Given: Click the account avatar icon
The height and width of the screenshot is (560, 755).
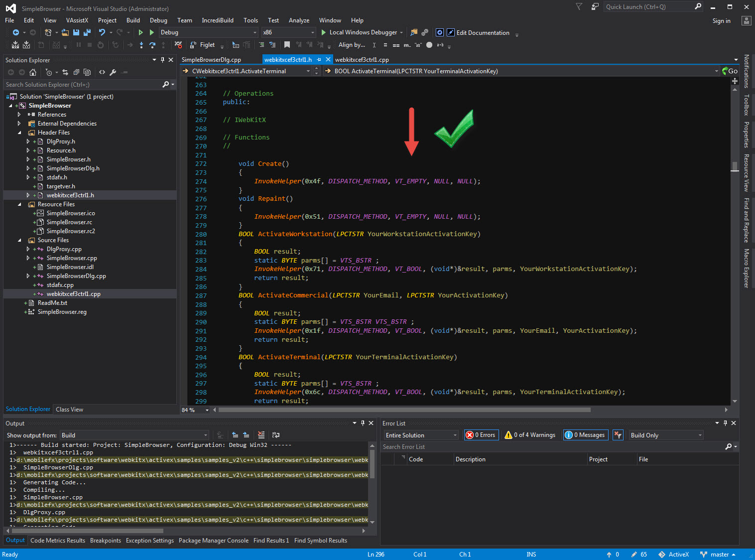Looking at the screenshot, I should pos(746,20).
